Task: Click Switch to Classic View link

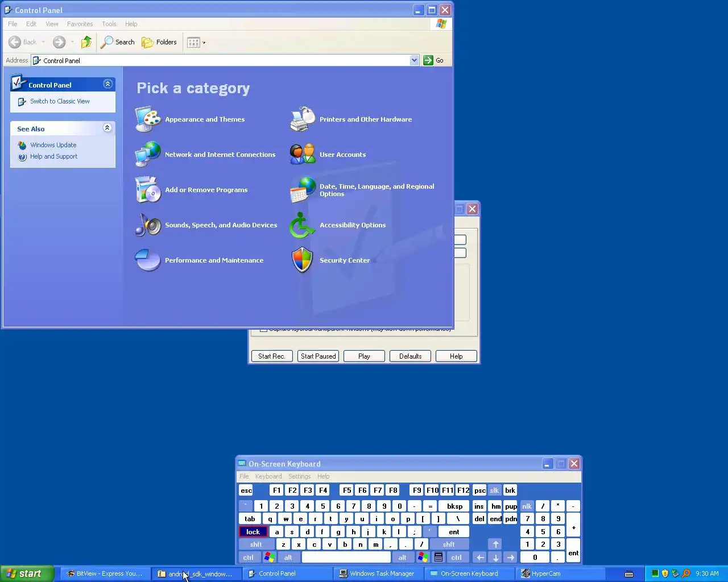Action: (x=60, y=101)
